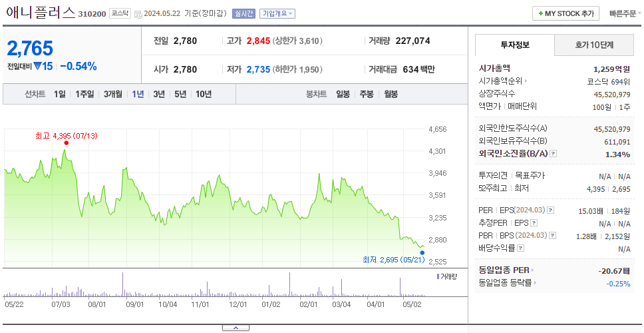644x333 pixels.
Task: Select the 3개월 line chart period
Action: tap(113, 94)
